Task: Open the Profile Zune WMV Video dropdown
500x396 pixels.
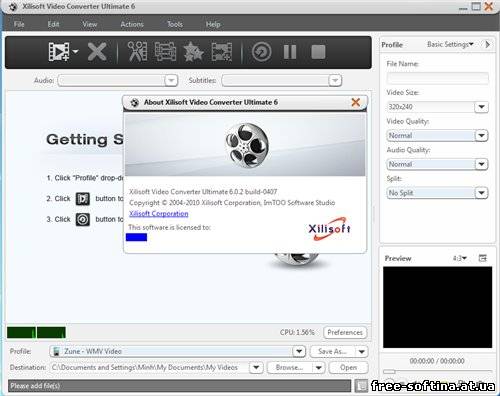Action: [299, 351]
